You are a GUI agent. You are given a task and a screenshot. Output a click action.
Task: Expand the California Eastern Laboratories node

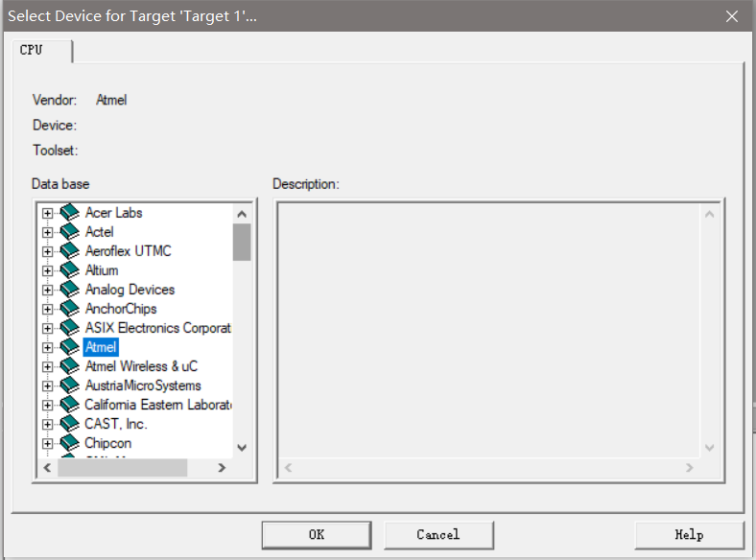(x=47, y=406)
